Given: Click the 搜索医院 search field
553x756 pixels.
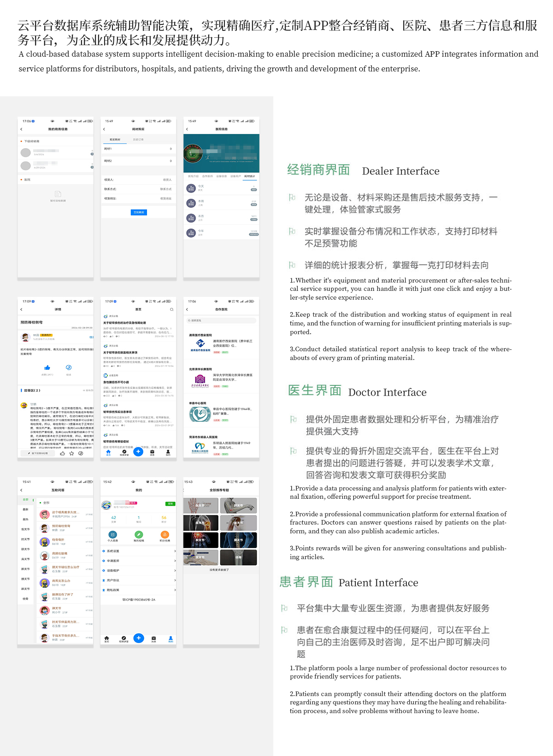Looking at the screenshot, I should [x=221, y=320].
